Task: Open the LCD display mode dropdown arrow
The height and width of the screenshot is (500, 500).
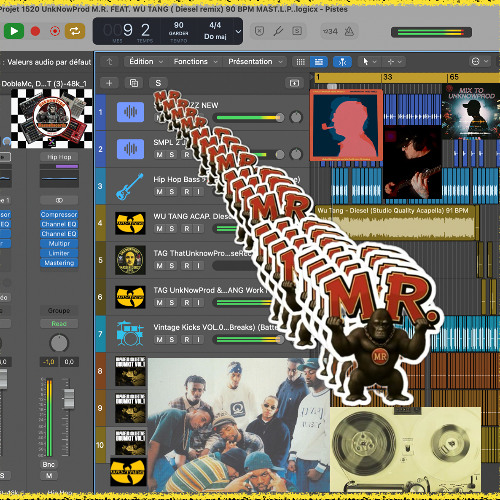Action: 238,31
